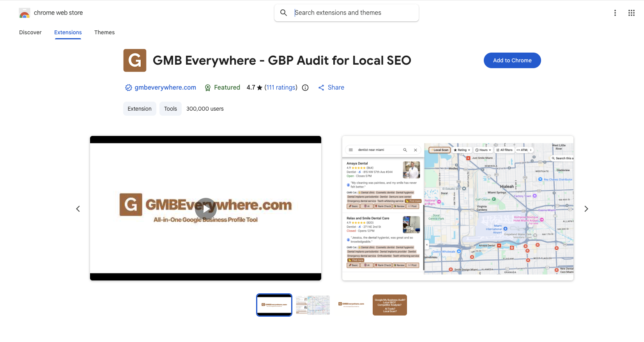Open the Google apps grid
Screen dimensions: 644x342
(632, 13)
